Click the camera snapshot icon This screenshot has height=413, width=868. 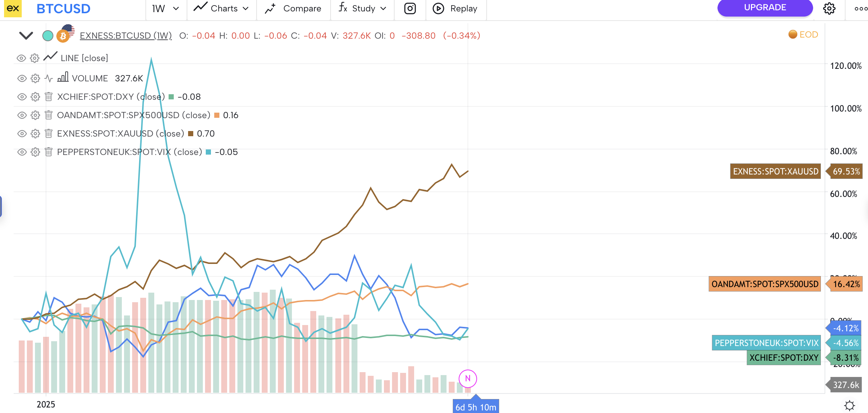click(410, 8)
